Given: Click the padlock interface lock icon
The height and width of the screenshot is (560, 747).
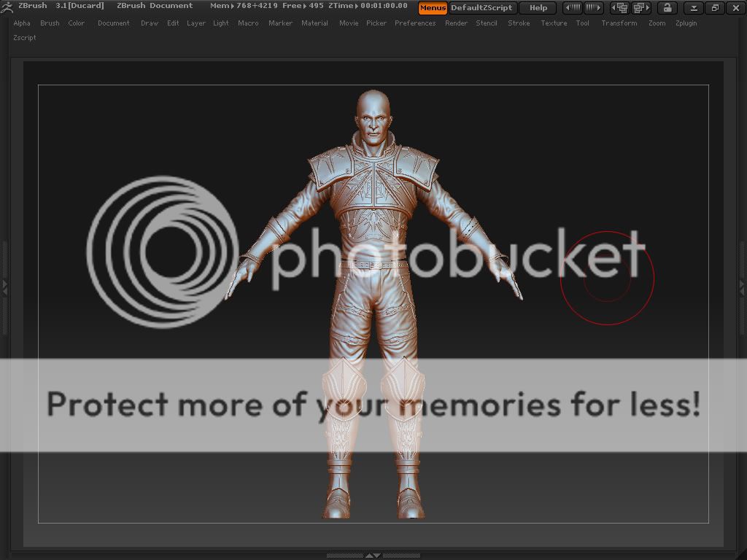Looking at the screenshot, I should point(667,8).
